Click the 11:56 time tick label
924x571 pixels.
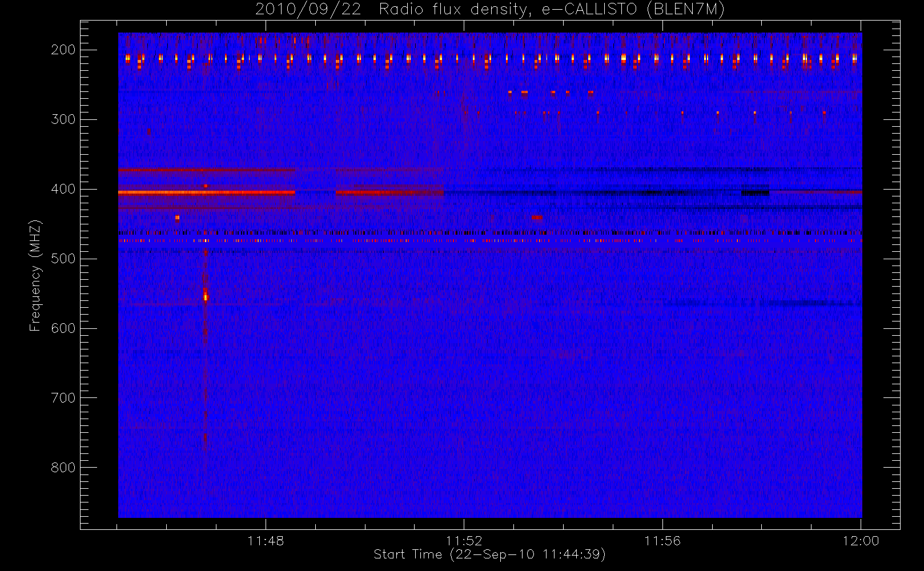coord(662,541)
